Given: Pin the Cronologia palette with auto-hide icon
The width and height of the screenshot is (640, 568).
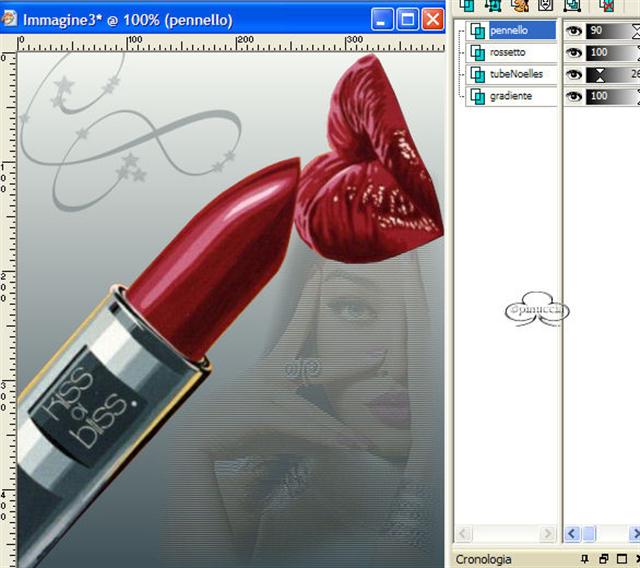Looking at the screenshot, I should click(x=585, y=559).
